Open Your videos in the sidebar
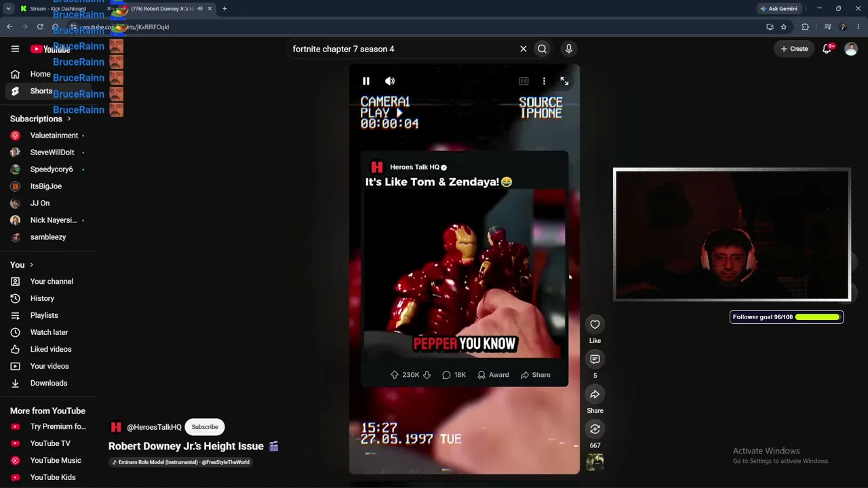 tap(49, 366)
